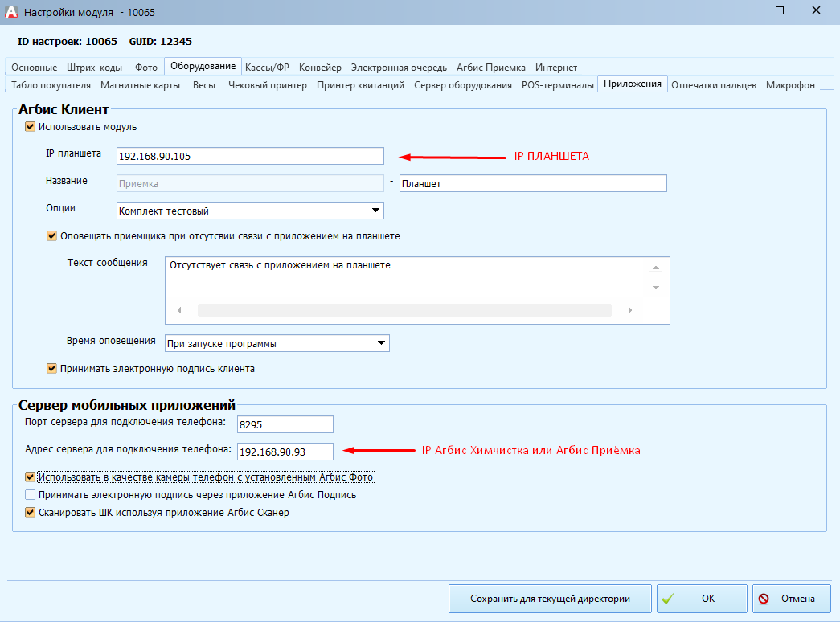
Task: Click the message box scroll down arrow
Action: click(x=656, y=288)
